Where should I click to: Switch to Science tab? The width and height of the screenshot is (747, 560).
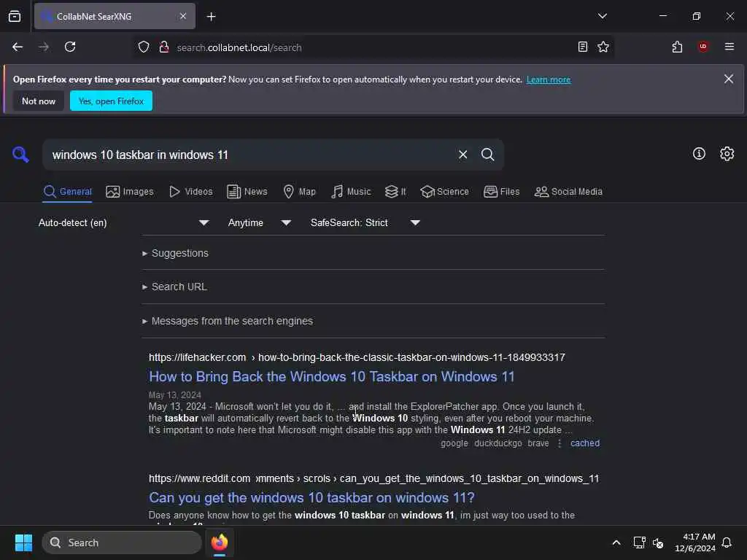pos(445,192)
